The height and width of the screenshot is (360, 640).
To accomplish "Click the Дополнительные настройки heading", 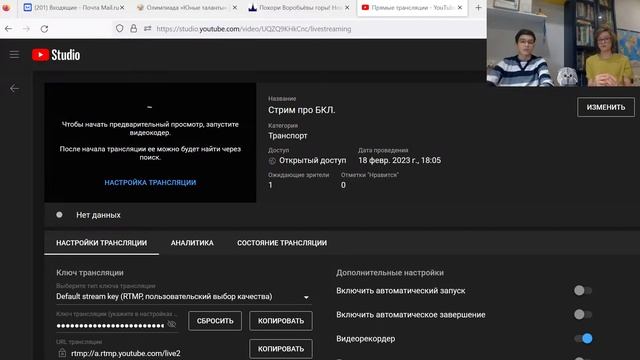I will [x=390, y=273].
